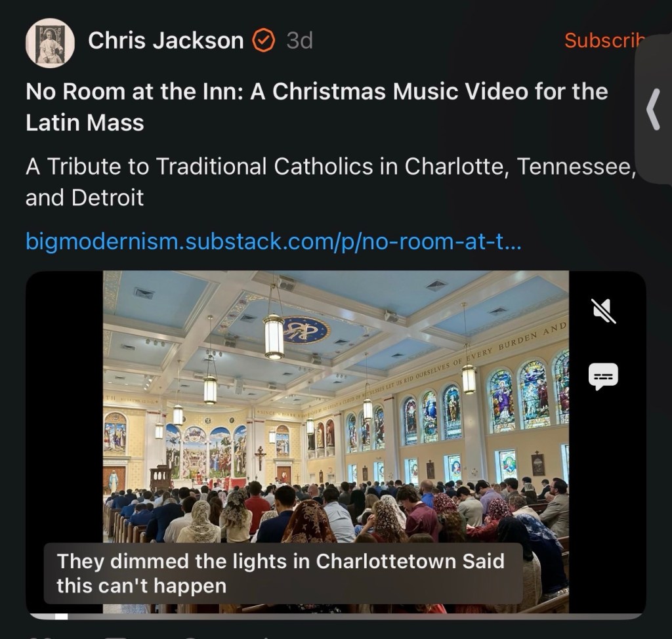Toggle closed captions on the video
The width and height of the screenshot is (672, 639).
click(604, 377)
